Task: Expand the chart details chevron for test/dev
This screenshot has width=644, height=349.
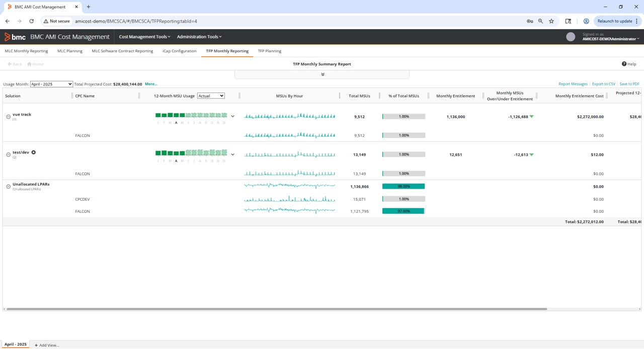Action: [232, 154]
